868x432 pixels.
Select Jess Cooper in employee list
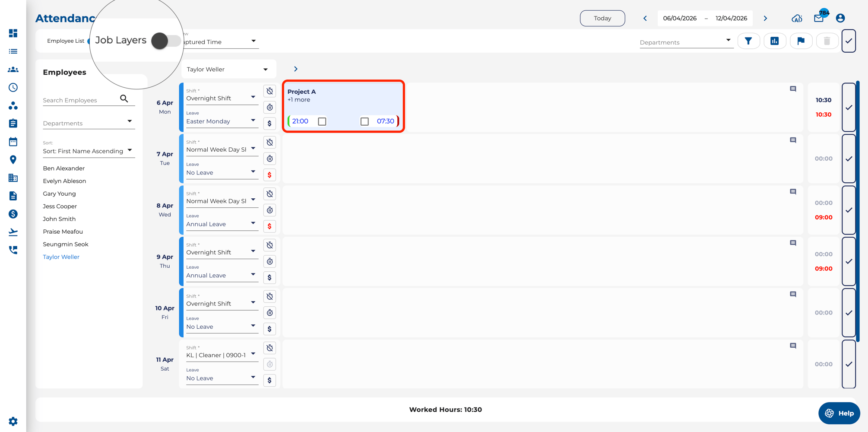click(60, 206)
